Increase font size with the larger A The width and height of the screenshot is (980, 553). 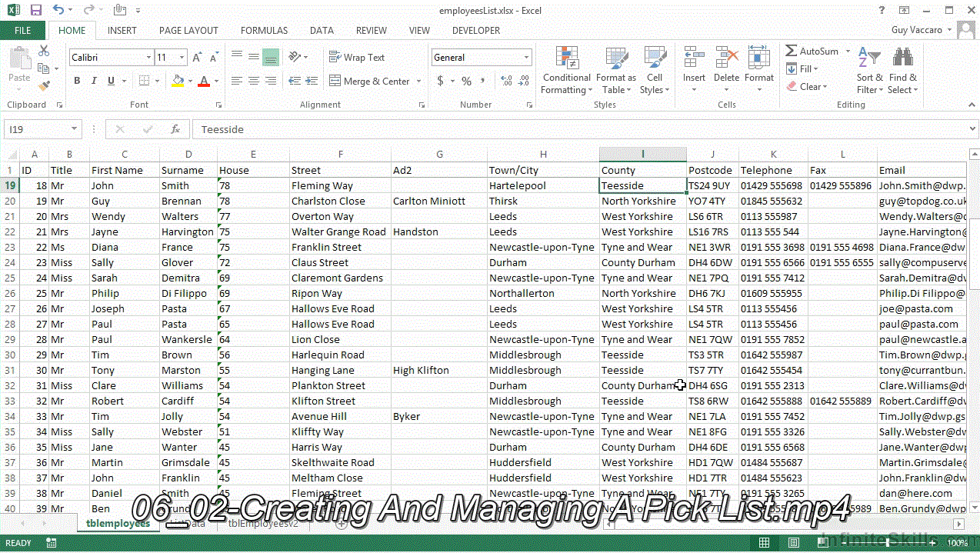point(197,58)
